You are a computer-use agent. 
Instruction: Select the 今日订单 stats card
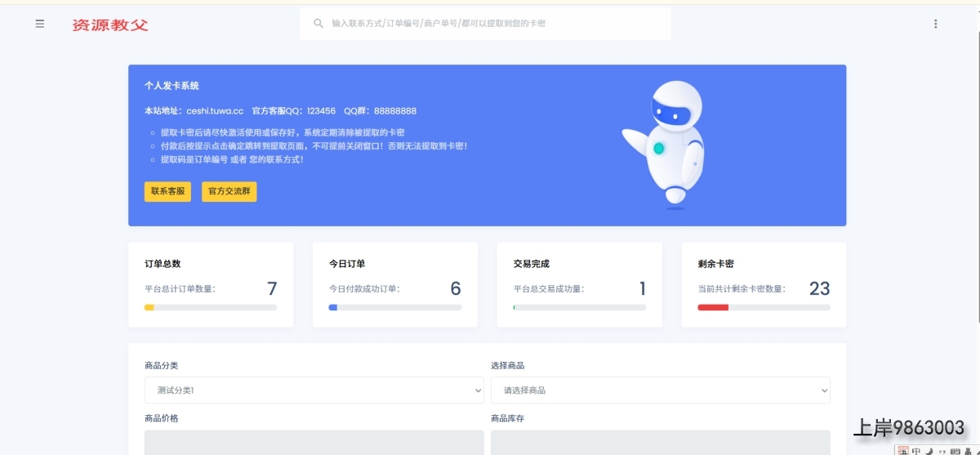point(394,284)
